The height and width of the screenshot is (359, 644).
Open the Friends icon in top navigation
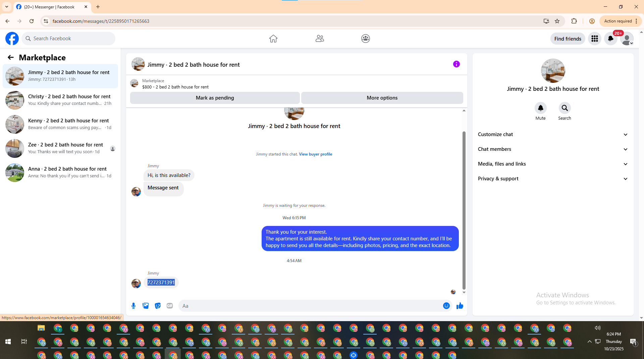[320, 39]
